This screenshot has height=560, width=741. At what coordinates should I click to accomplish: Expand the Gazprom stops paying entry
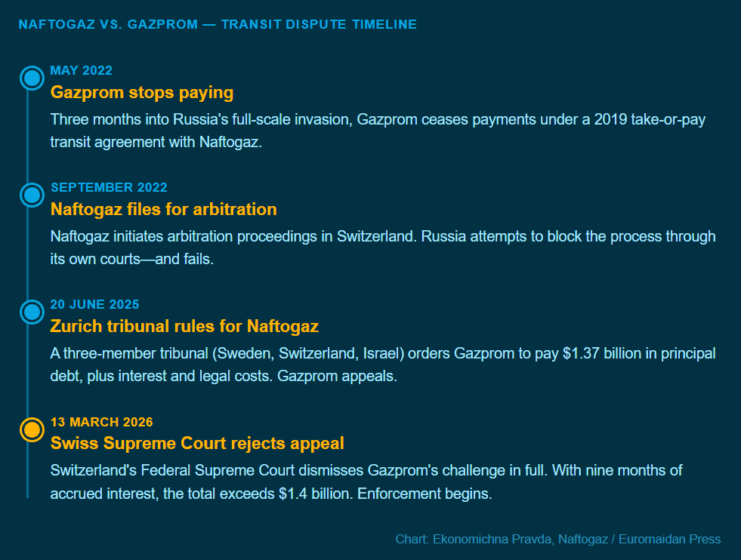click(142, 92)
